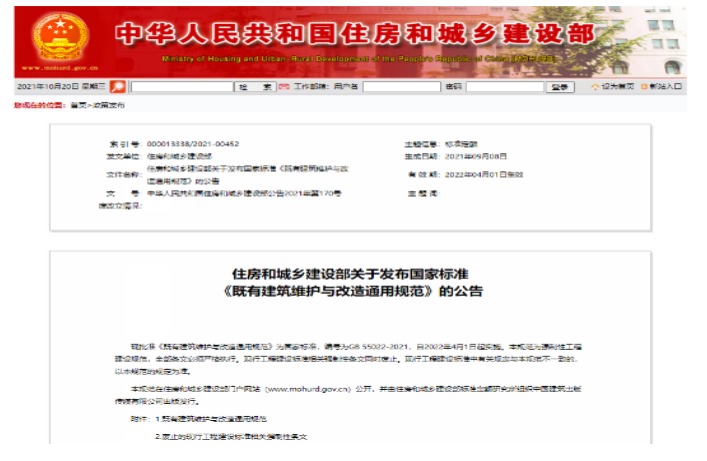Click the validity date 2022年04月01日生效

pyautogui.click(x=484, y=175)
